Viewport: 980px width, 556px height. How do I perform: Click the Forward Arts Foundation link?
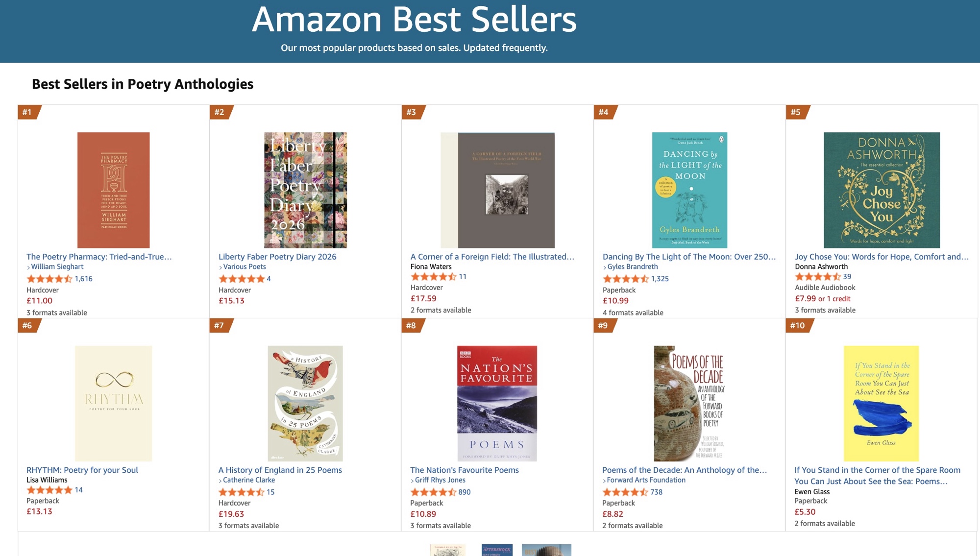[x=646, y=480]
